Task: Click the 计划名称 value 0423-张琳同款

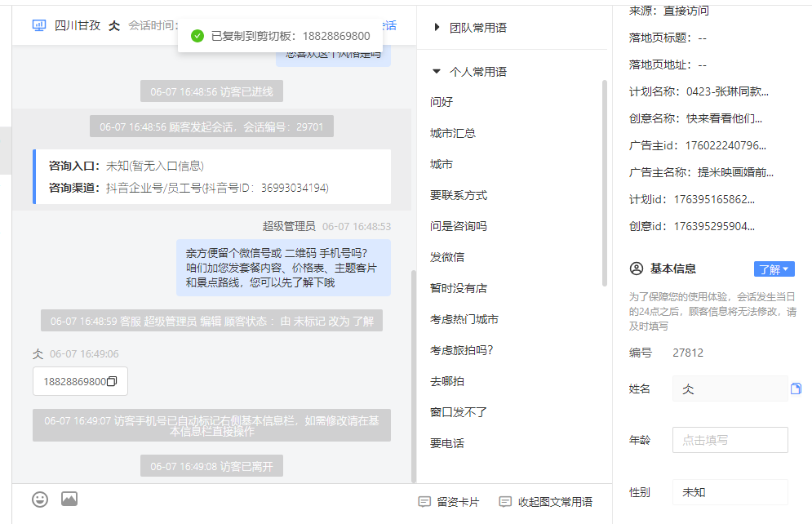Action: click(727, 91)
